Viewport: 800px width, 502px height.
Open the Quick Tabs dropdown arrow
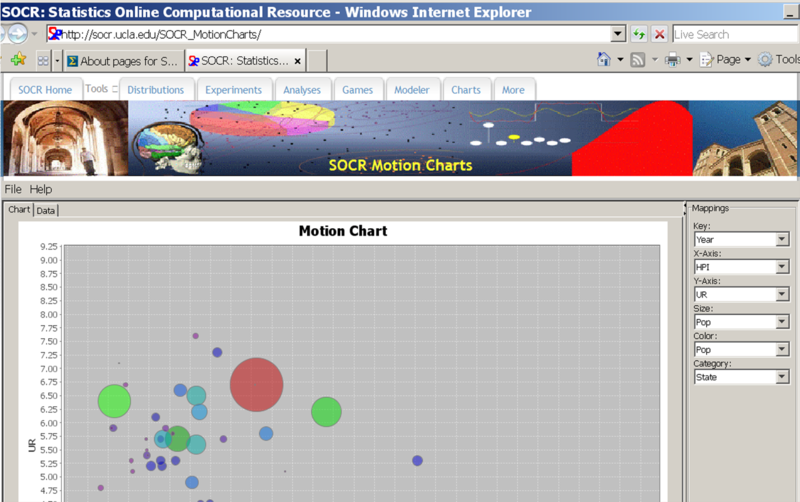pos(57,61)
